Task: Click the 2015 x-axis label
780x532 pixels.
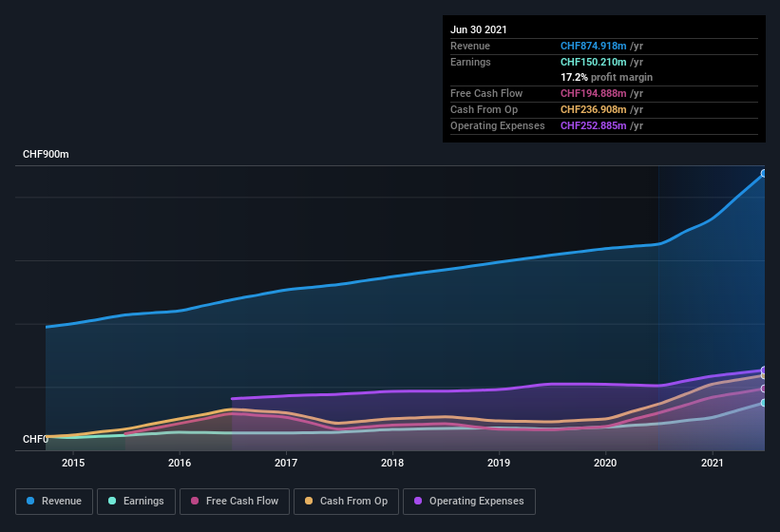Action: coord(73,463)
